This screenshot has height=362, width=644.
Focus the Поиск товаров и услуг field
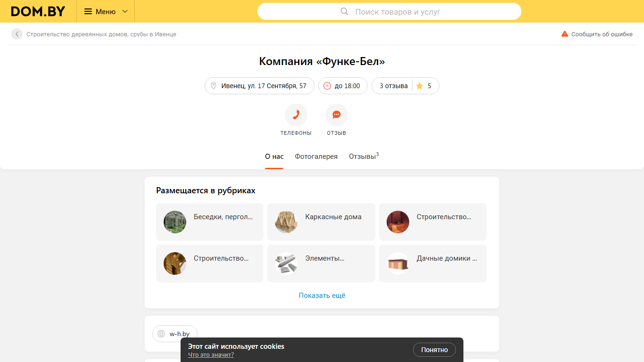389,11
